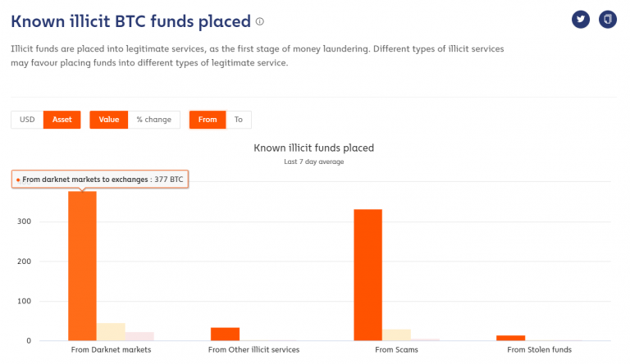Click the tall orange Darknet markets bar
Viewport: 630px width, 364px height.
[82, 266]
